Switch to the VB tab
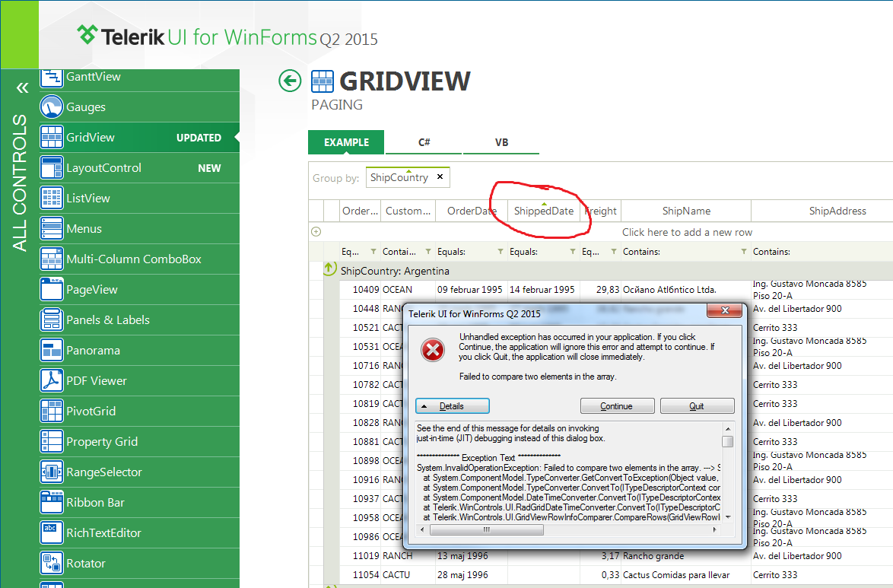 501,142
